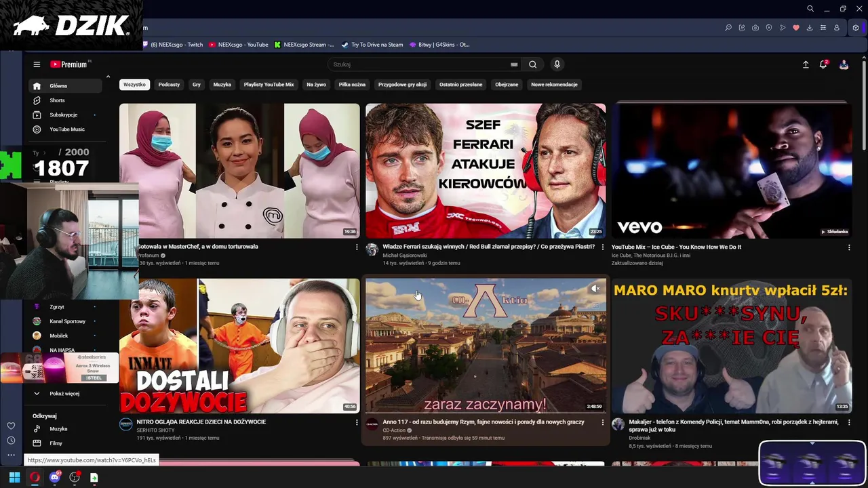Open Muzyka under Odkrywaj

[66, 429]
